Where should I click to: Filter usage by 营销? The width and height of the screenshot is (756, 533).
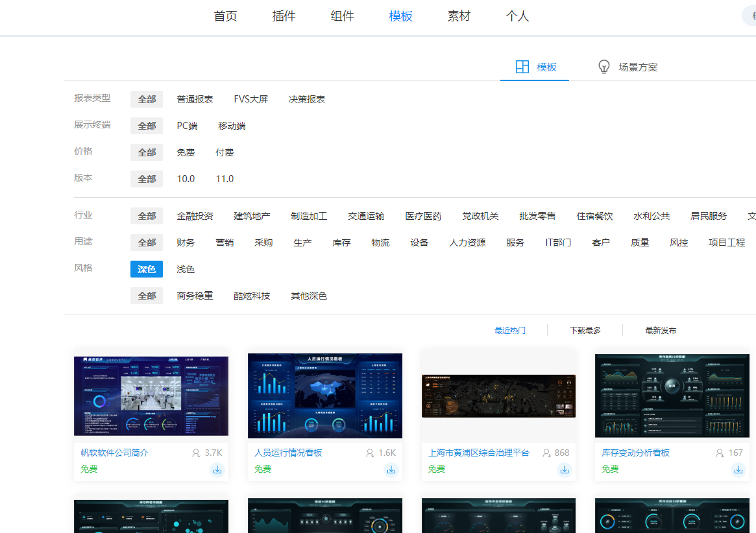pyautogui.click(x=225, y=243)
